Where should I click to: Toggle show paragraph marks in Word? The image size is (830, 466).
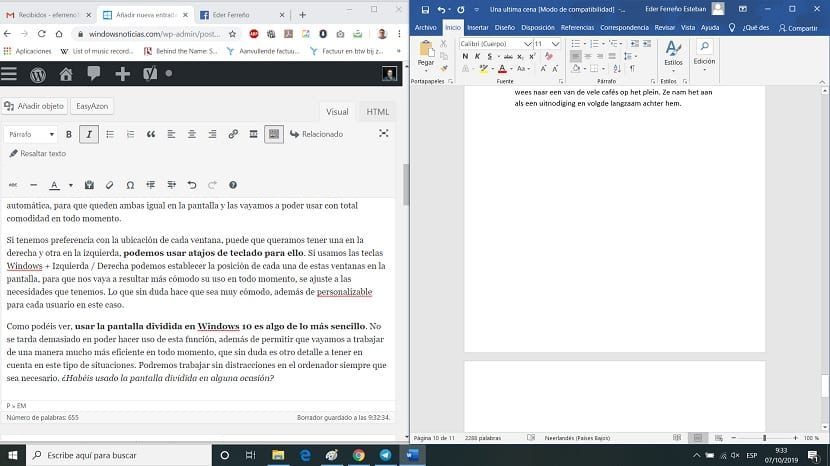tap(632, 69)
